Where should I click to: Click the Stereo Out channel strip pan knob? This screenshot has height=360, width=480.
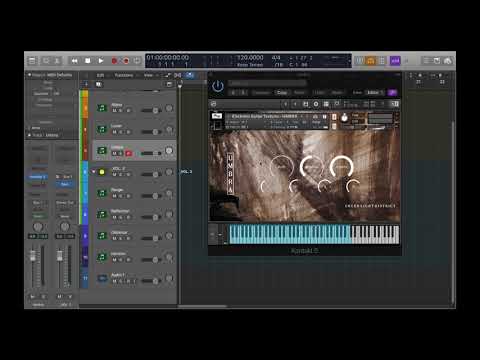pyautogui.click(x=65, y=227)
